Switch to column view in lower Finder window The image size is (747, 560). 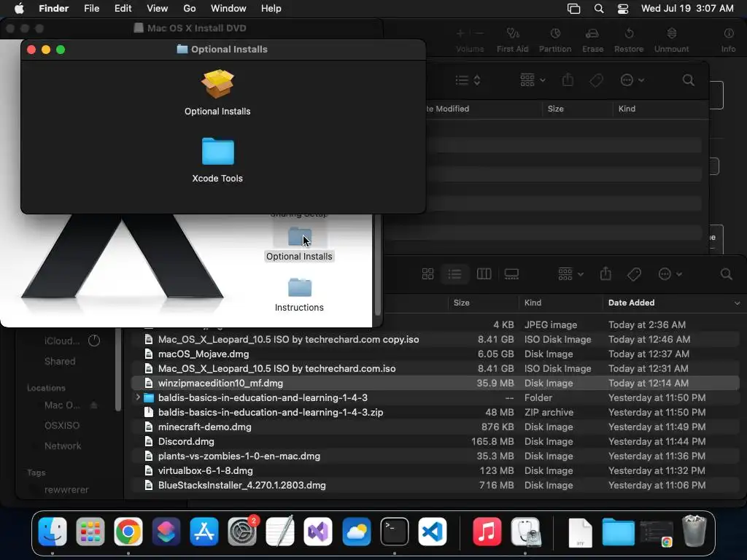click(484, 274)
